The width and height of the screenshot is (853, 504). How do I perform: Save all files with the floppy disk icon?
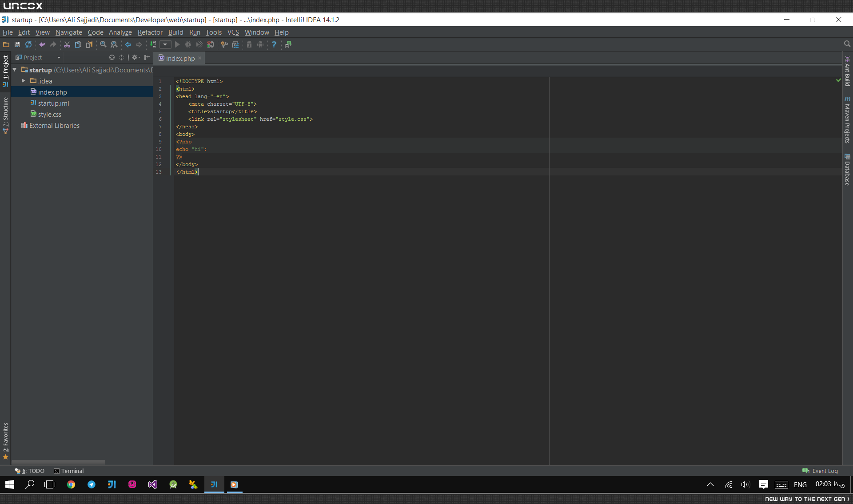pos(17,44)
